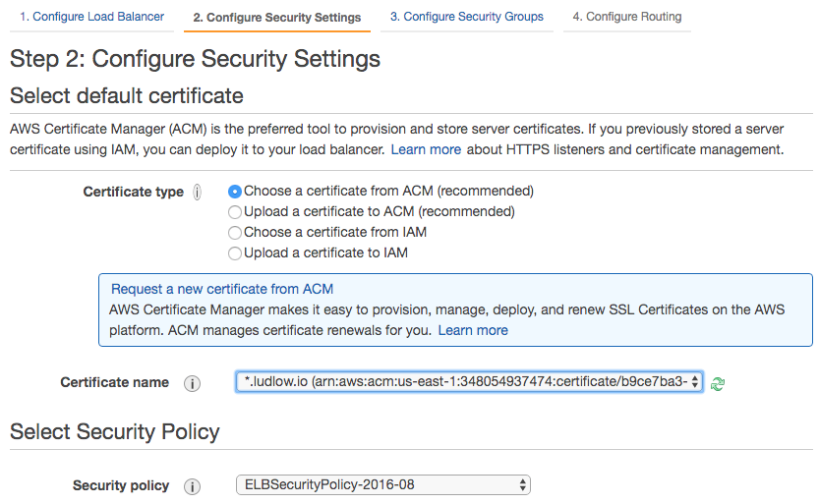Open the Certificate name dropdown
Viewport: 819px width, 504px height.
(469, 382)
